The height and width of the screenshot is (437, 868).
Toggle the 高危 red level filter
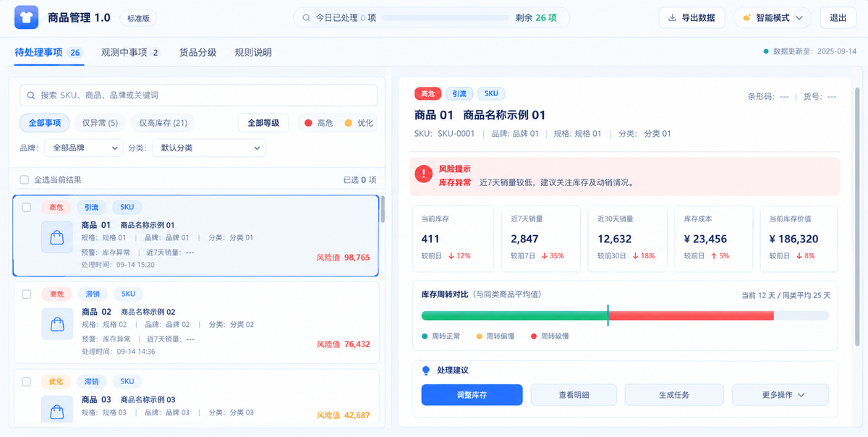point(319,123)
